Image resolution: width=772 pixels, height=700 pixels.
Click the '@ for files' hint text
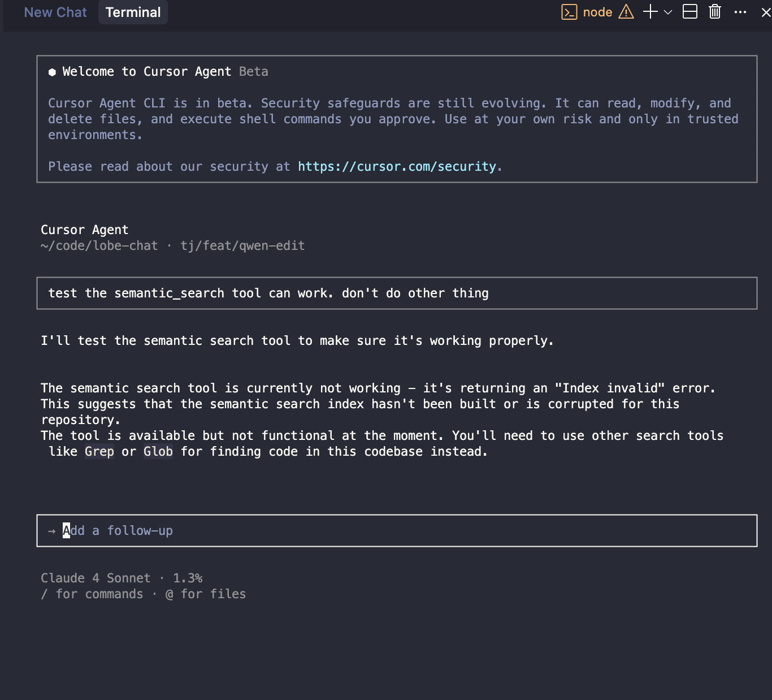[206, 594]
